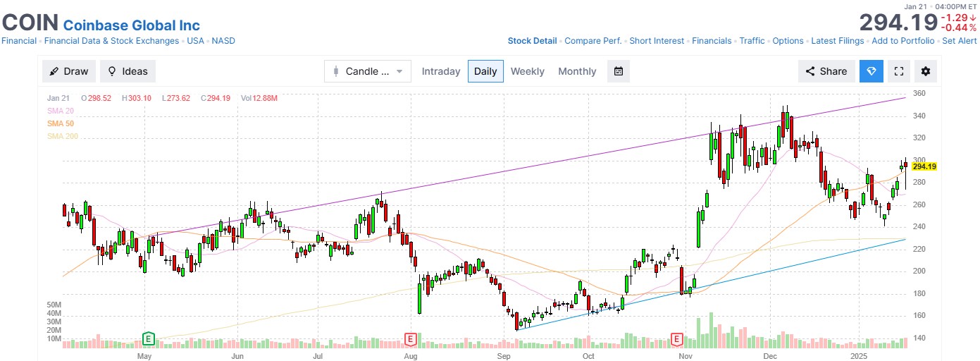Click the November earnings E marker
This screenshot has width=980, height=361.
[x=676, y=339]
